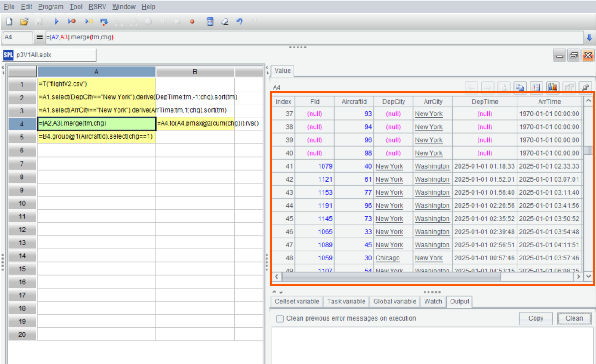Click the calculator icon in toolbar
The image size is (596, 364).
tap(210, 22)
